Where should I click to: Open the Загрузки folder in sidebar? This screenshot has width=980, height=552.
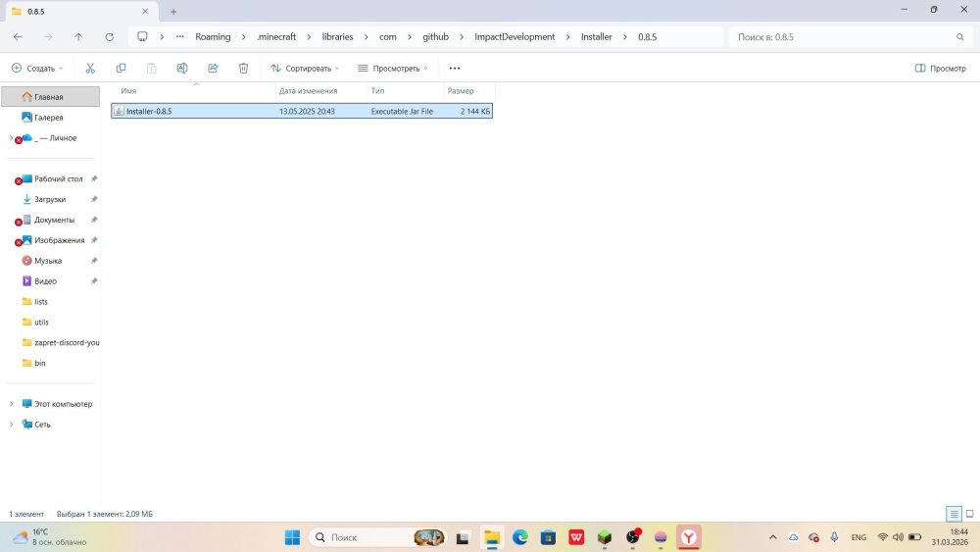pos(50,199)
